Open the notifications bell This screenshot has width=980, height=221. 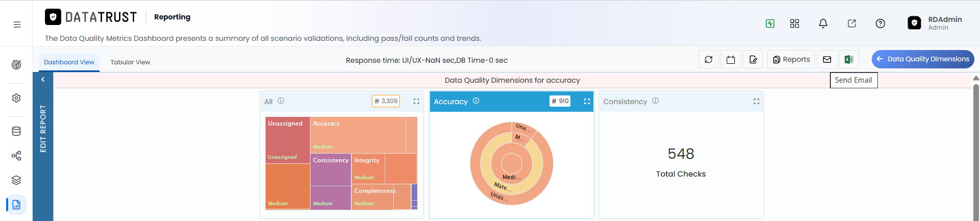pyautogui.click(x=823, y=23)
